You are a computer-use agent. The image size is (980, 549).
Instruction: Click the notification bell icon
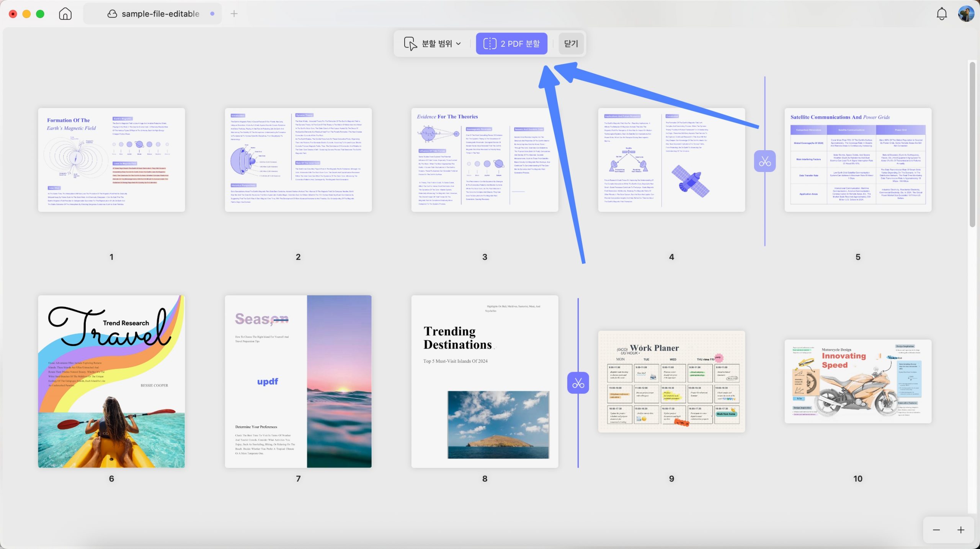[941, 14]
